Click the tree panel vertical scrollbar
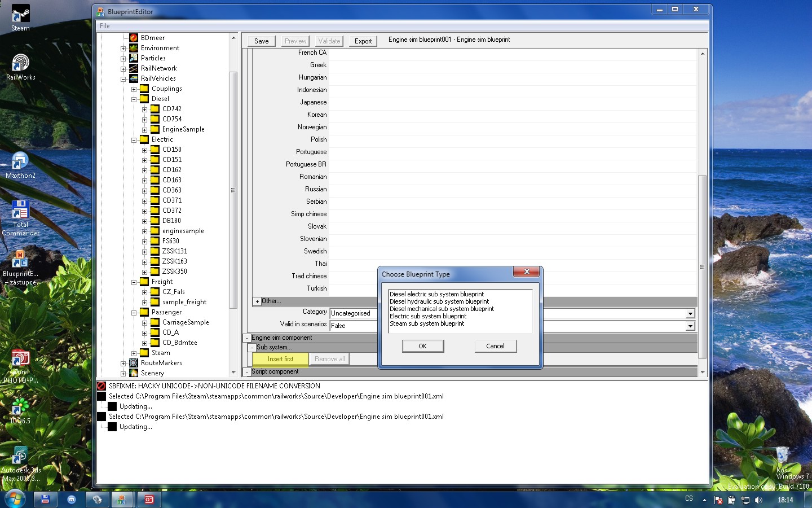This screenshot has height=508, width=812. [233, 190]
